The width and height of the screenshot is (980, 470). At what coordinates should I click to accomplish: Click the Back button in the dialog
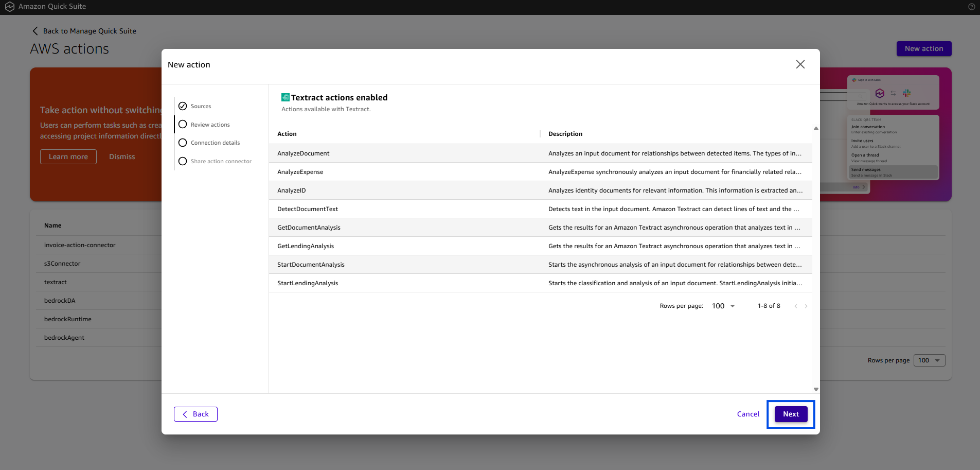[x=195, y=414]
